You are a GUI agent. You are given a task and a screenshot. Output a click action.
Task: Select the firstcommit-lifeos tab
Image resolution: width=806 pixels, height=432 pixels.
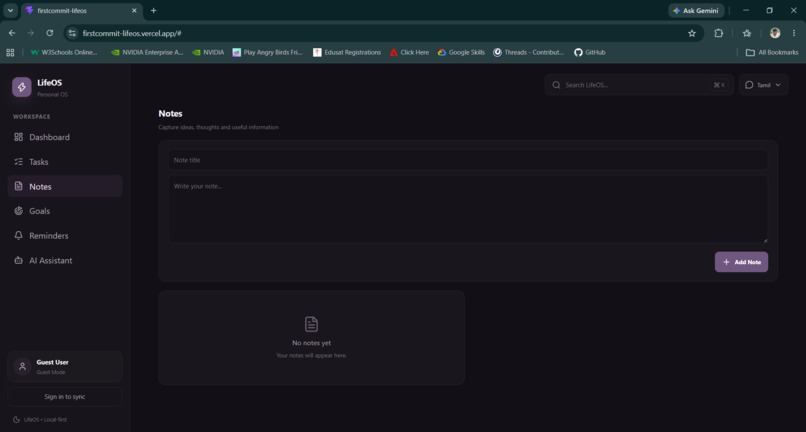point(82,10)
